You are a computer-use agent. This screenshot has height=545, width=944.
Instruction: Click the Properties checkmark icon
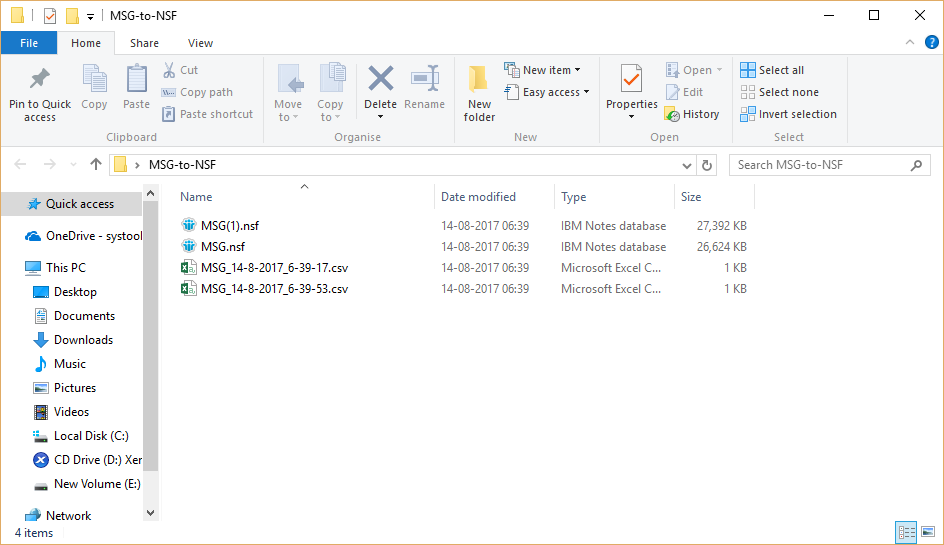pos(632,79)
